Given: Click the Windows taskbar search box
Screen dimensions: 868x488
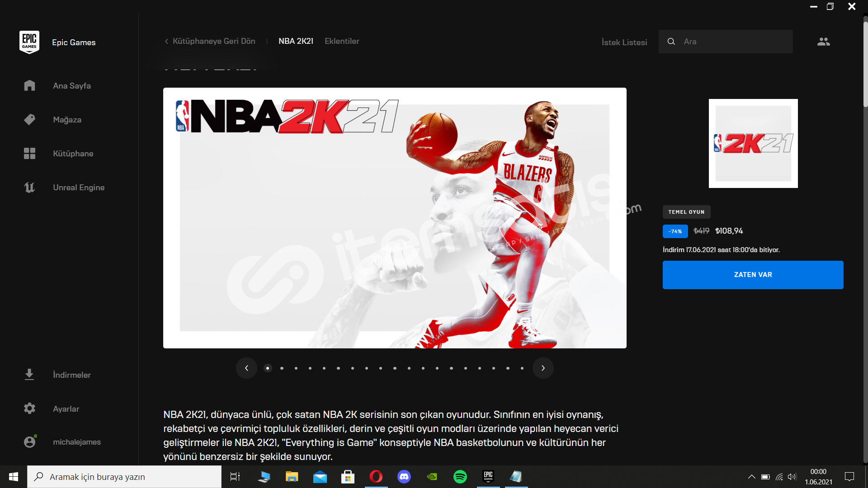Looking at the screenshot, I should click(124, 477).
